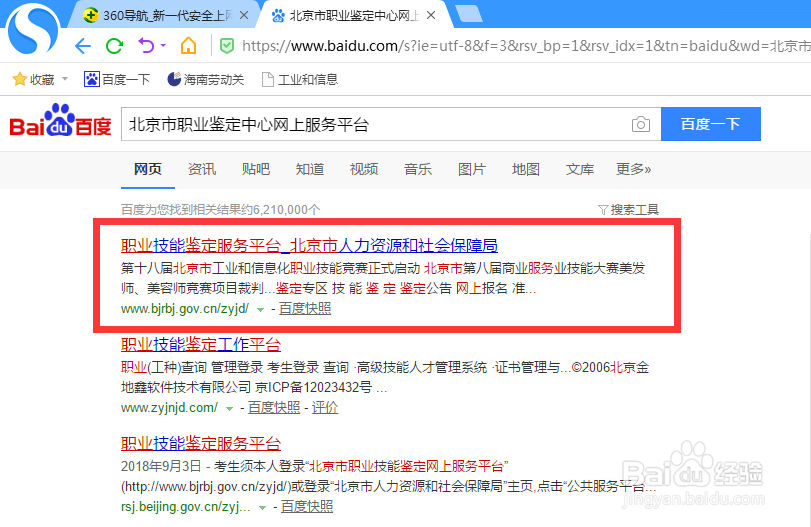811x527 pixels.
Task: Click the Baidu logo
Action: 61,121
